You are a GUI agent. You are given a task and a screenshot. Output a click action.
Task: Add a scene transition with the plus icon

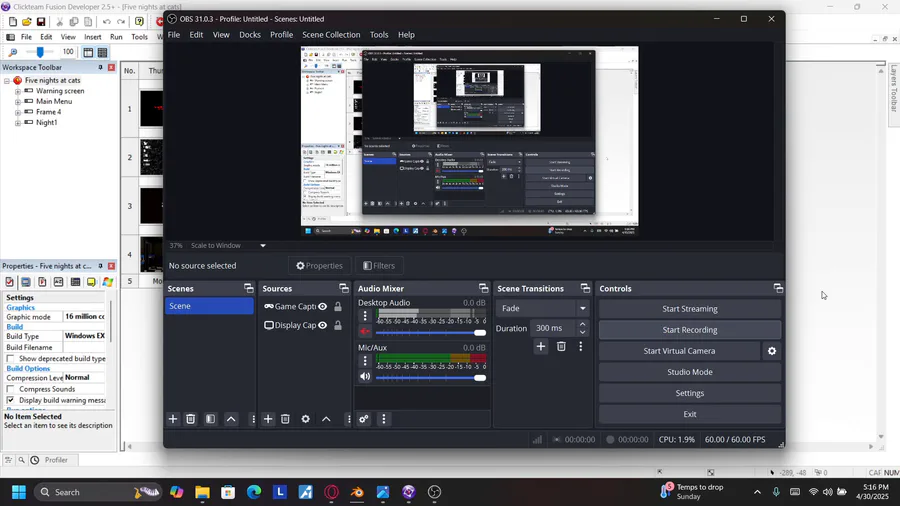tap(541, 347)
